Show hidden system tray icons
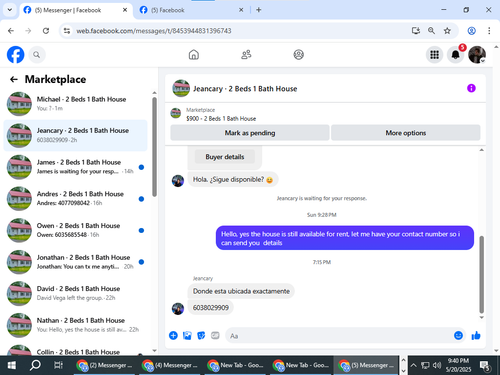 click(413, 365)
